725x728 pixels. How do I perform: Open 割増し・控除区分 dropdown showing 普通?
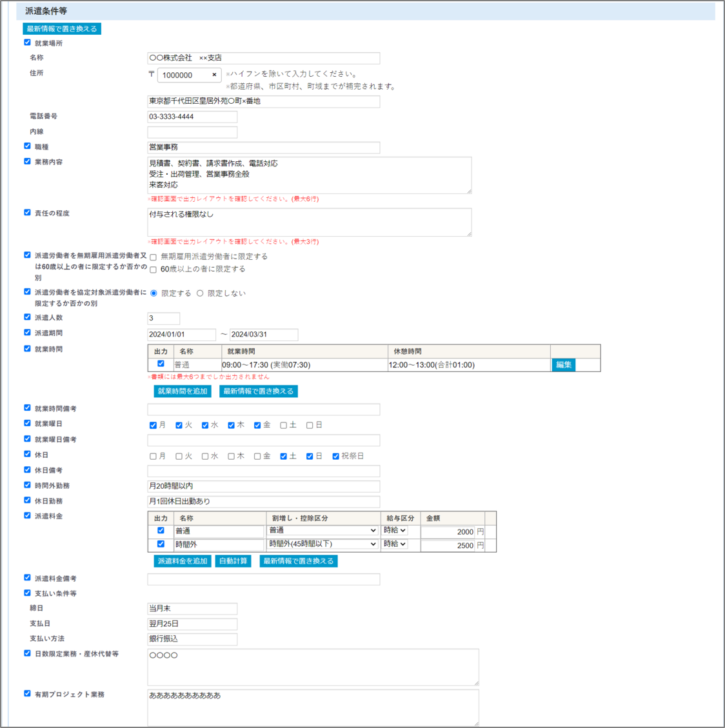323,531
